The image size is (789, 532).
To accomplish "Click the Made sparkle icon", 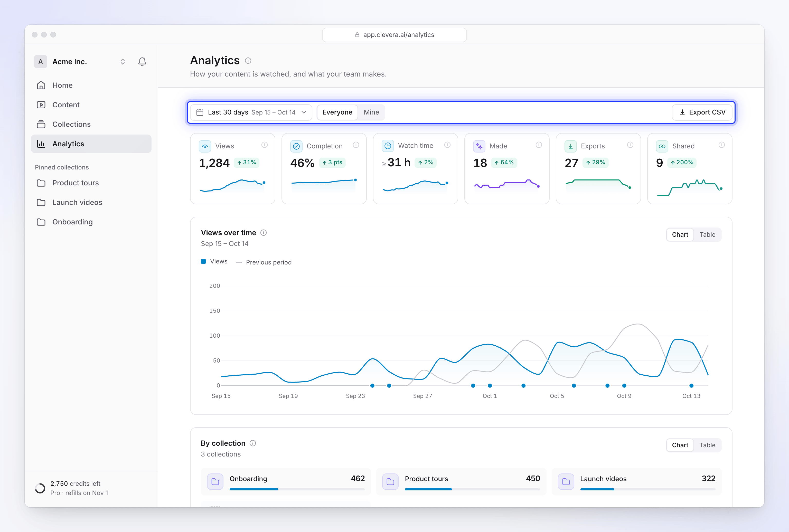I will point(479,146).
